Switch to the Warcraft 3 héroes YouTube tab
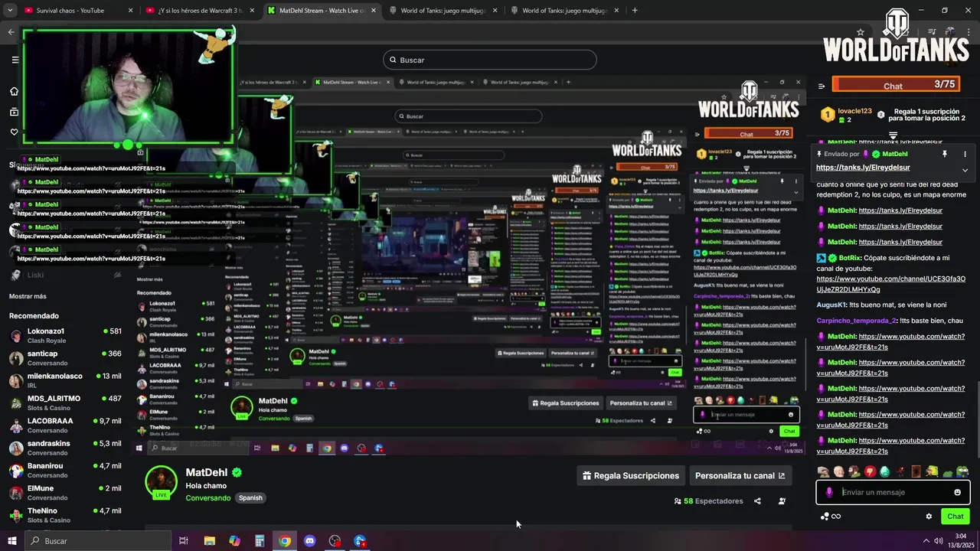 click(201, 11)
